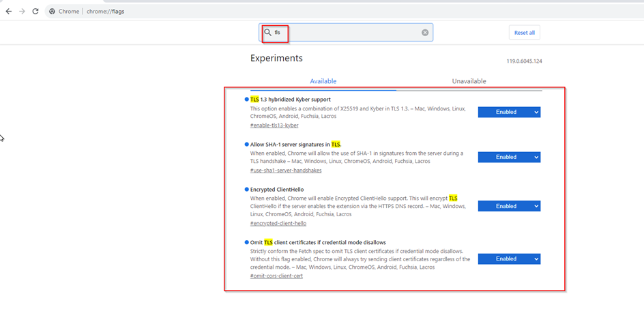Switch to the Available tab
The image size is (644, 324).
point(323,81)
